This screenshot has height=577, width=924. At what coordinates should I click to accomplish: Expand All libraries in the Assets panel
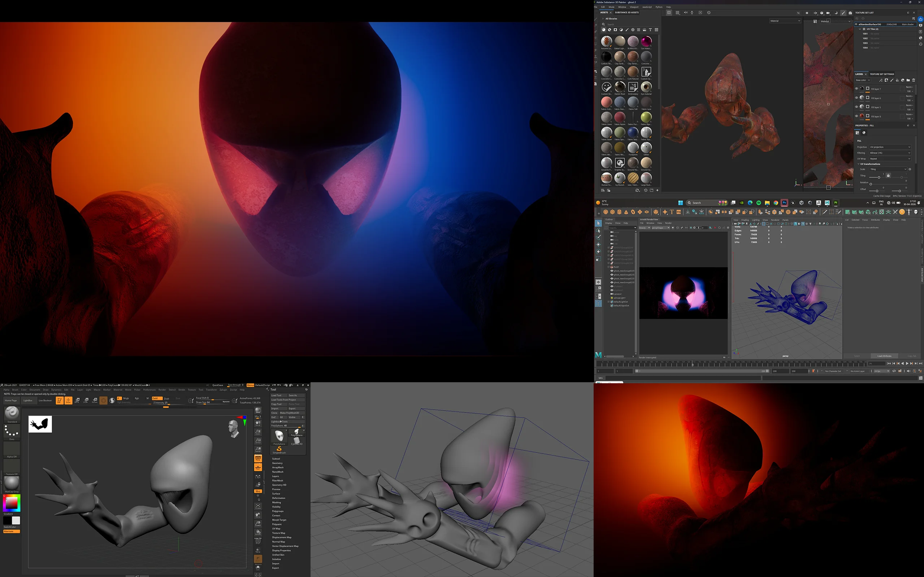click(603, 19)
